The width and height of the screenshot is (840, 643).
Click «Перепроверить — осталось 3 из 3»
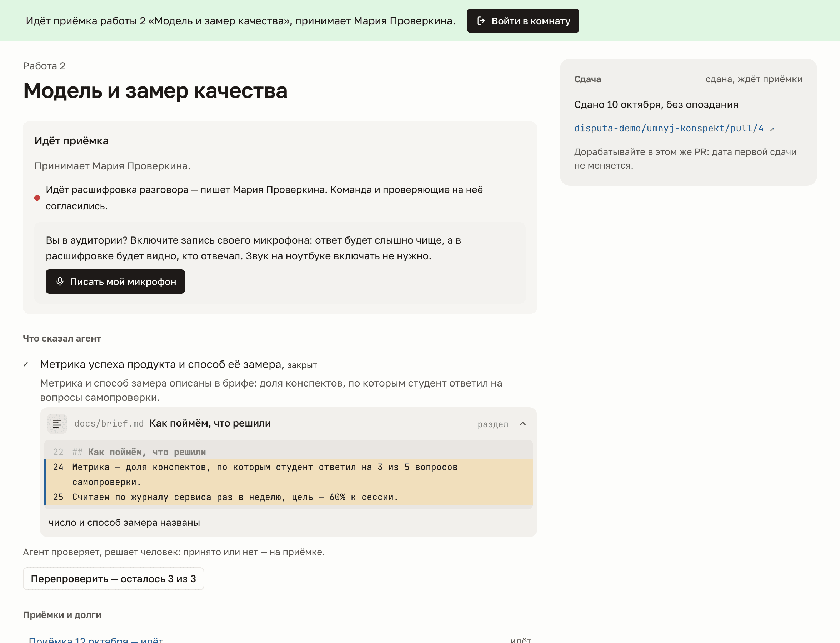113,579
